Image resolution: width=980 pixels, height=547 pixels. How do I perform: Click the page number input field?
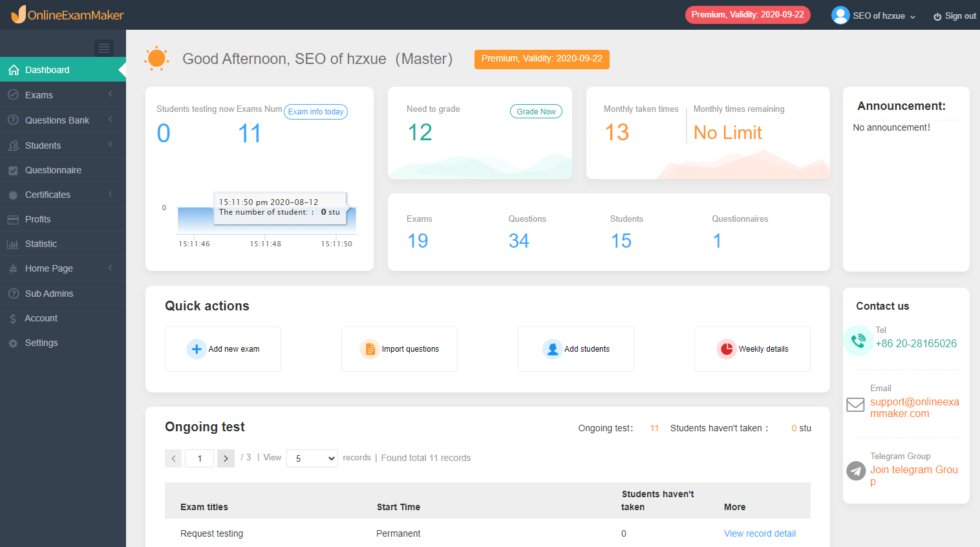tap(200, 458)
